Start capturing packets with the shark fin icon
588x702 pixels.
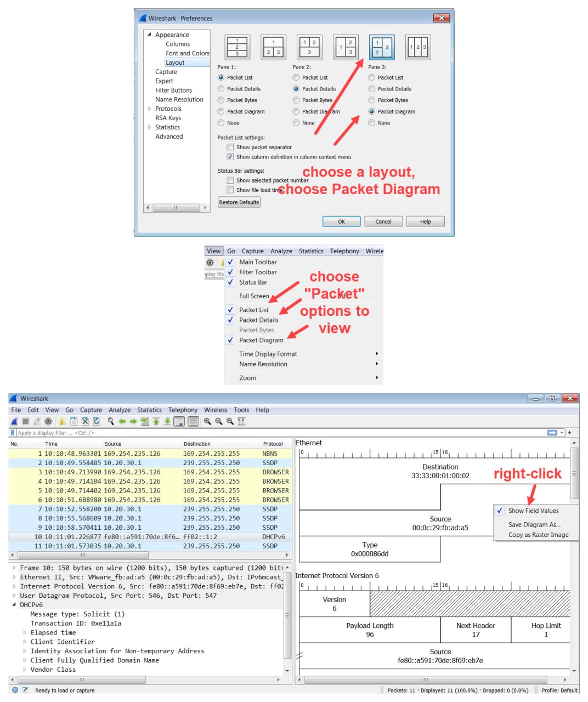(14, 421)
